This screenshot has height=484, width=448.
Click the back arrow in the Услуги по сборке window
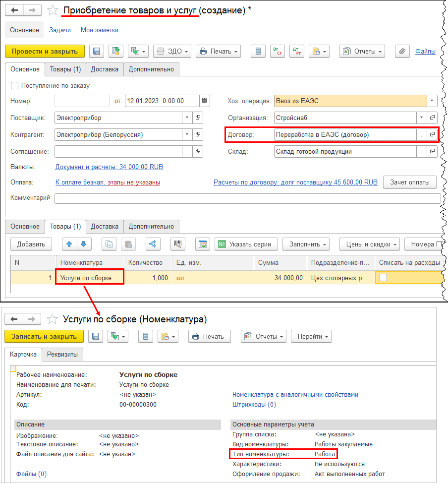[15, 319]
